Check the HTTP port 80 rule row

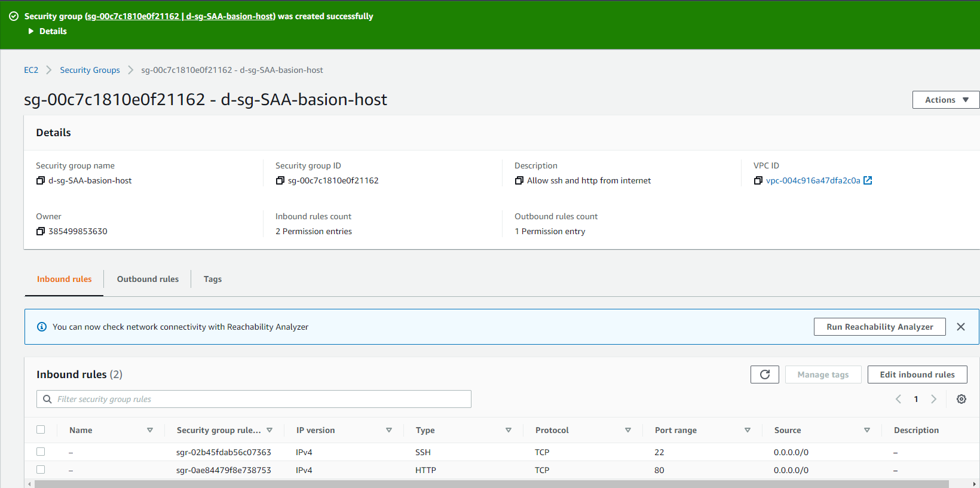(41, 469)
